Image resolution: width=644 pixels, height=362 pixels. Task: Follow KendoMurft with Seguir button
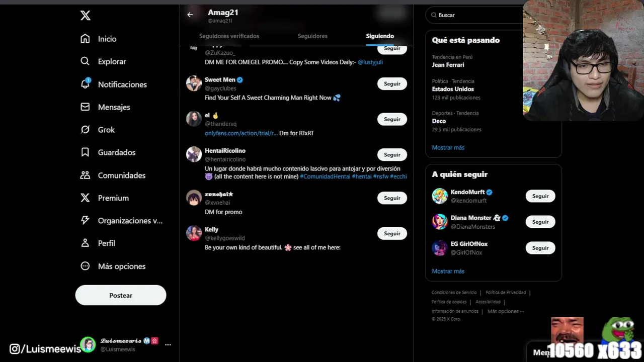tap(540, 196)
